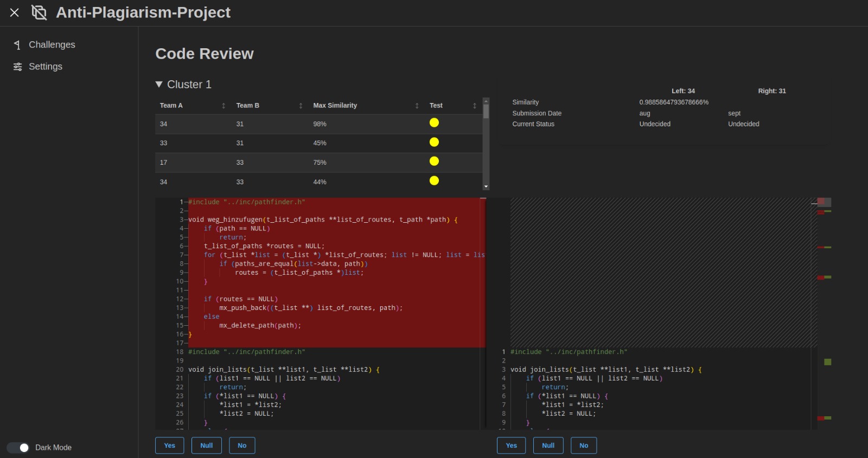Select the 44% similarity row

[x=318, y=182]
